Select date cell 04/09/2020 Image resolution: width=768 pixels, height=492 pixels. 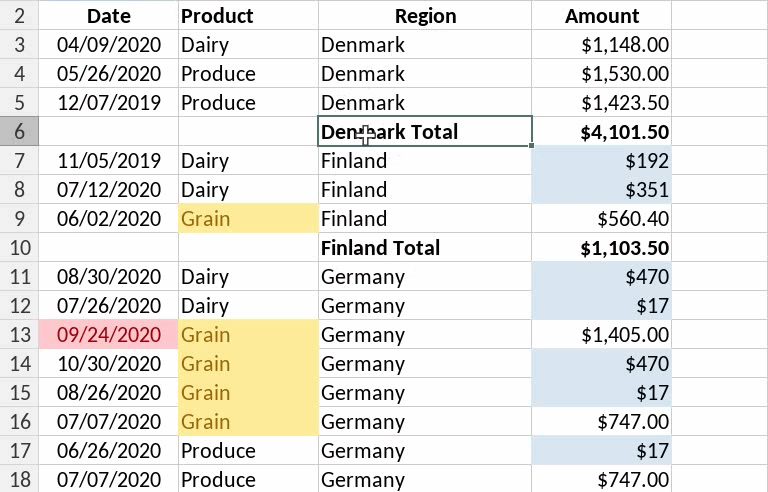pos(109,45)
